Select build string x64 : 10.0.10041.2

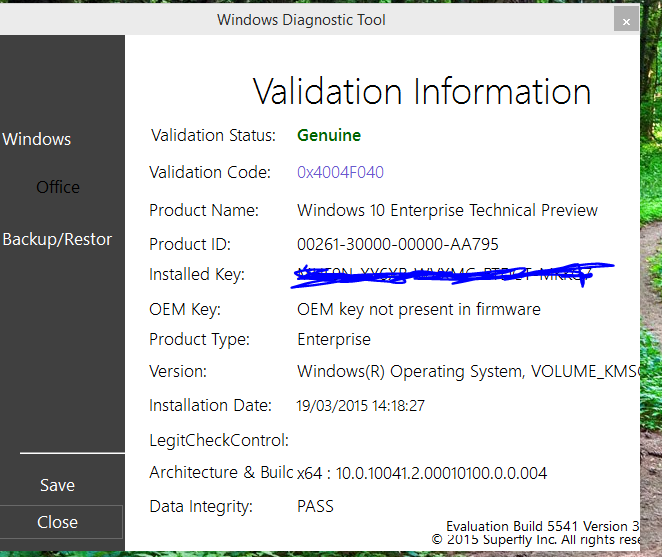point(422,473)
